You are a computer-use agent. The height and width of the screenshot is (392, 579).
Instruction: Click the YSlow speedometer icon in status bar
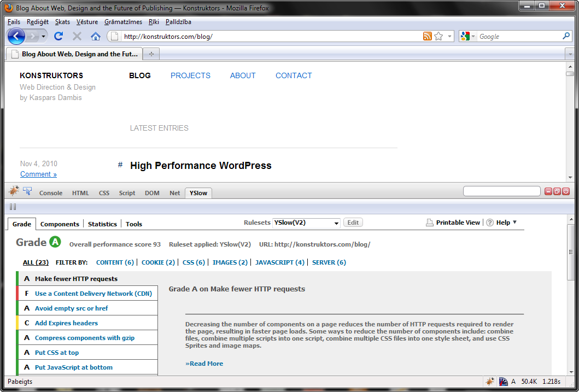point(502,382)
